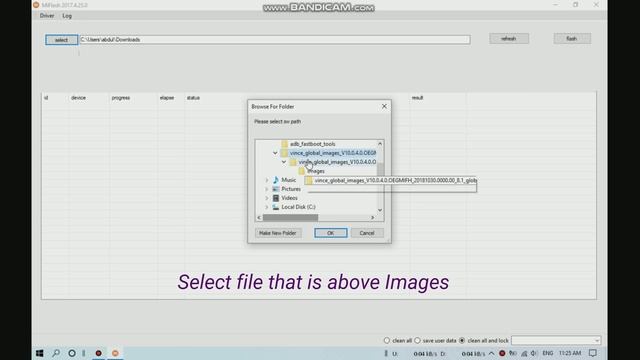Click the flash button
This screenshot has height=360, width=640.
click(x=572, y=39)
